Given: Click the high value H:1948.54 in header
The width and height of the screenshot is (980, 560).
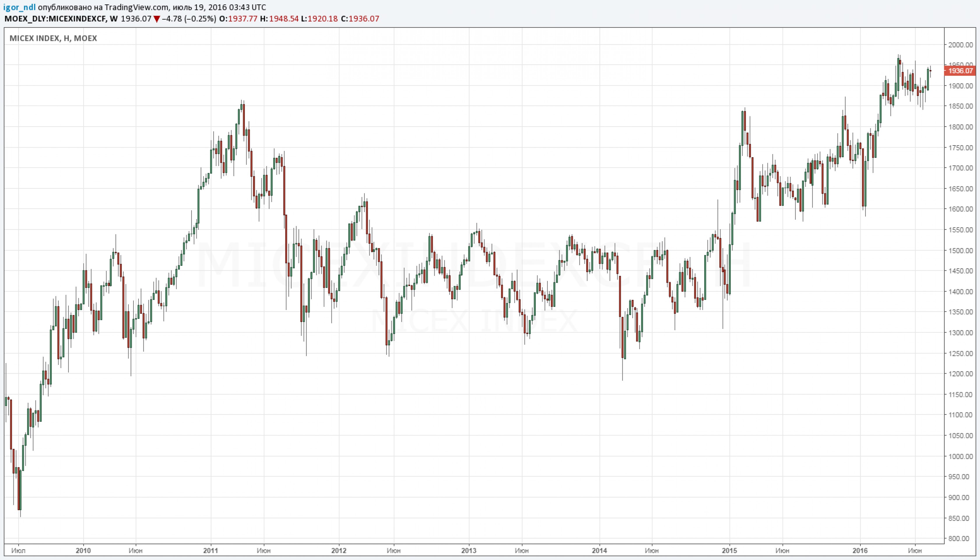Looking at the screenshot, I should point(279,19).
